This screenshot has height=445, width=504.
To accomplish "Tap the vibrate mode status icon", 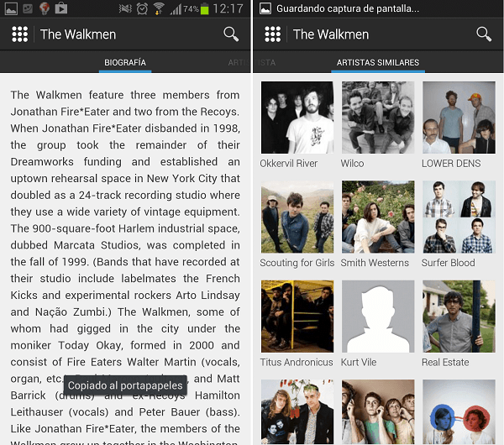I will coord(125,8).
